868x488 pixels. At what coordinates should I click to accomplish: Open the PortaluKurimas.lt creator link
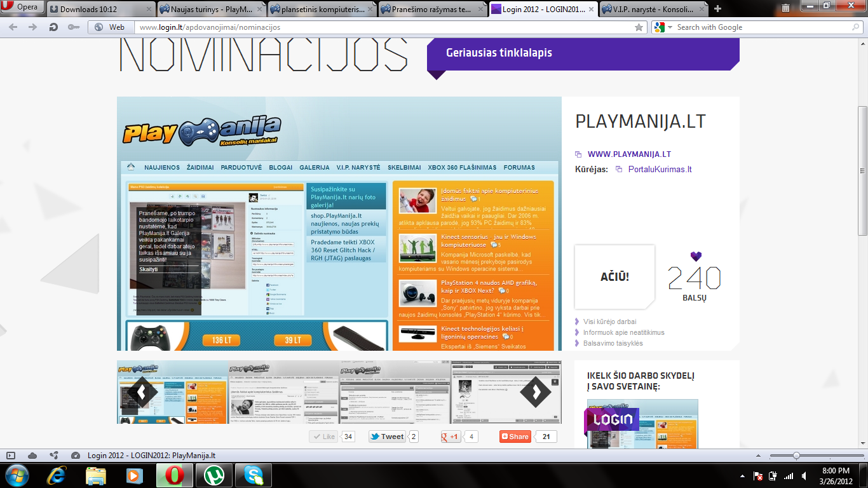click(x=660, y=170)
